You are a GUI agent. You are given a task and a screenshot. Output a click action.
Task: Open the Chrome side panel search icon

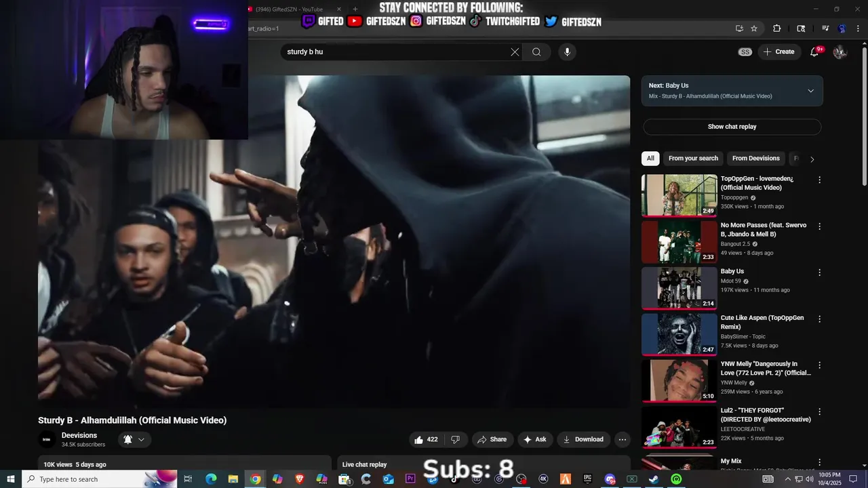point(801,28)
